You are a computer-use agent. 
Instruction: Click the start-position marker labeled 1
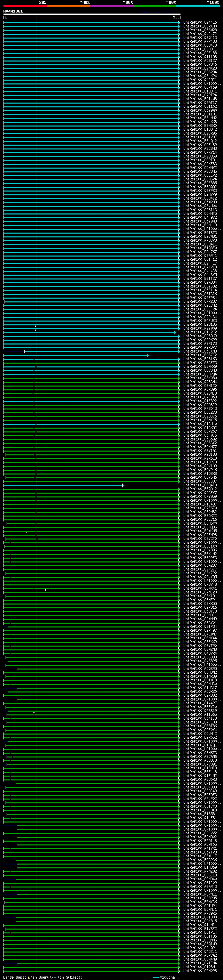(5, 17)
